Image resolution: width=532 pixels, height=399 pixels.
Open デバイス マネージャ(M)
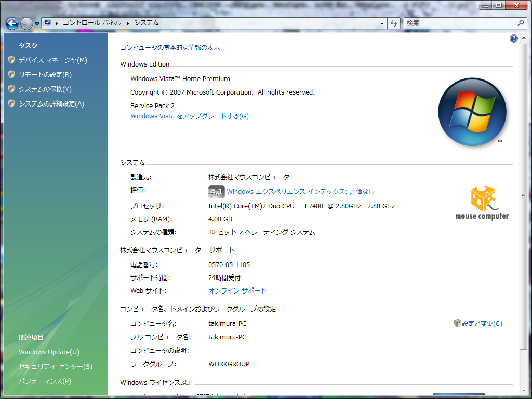[53, 60]
